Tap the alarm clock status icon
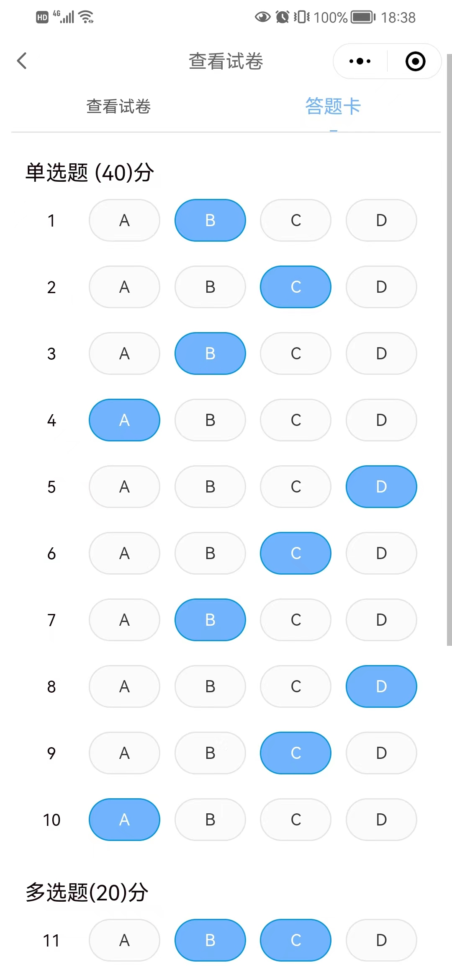This screenshot has width=452, height=980. [x=282, y=17]
